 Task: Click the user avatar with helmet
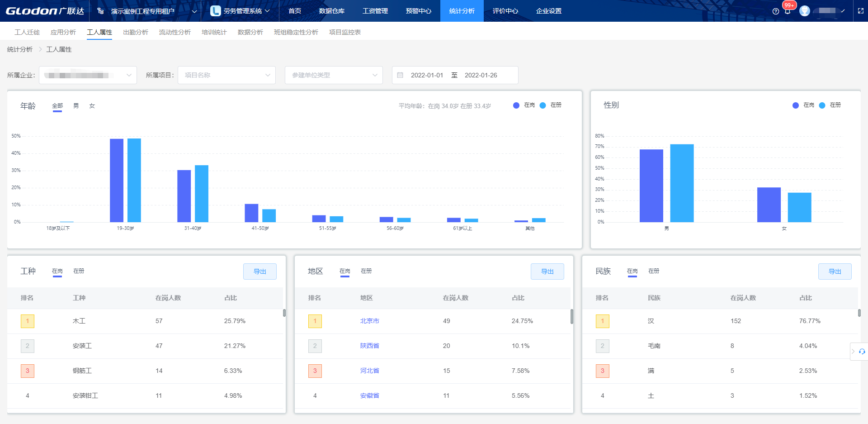pos(805,11)
